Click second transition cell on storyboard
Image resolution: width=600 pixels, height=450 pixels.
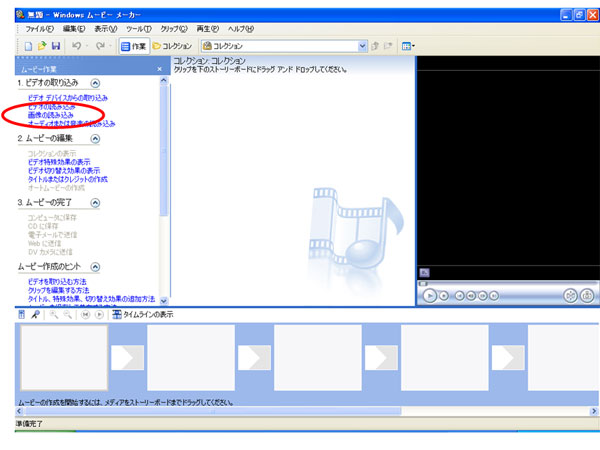click(x=254, y=358)
